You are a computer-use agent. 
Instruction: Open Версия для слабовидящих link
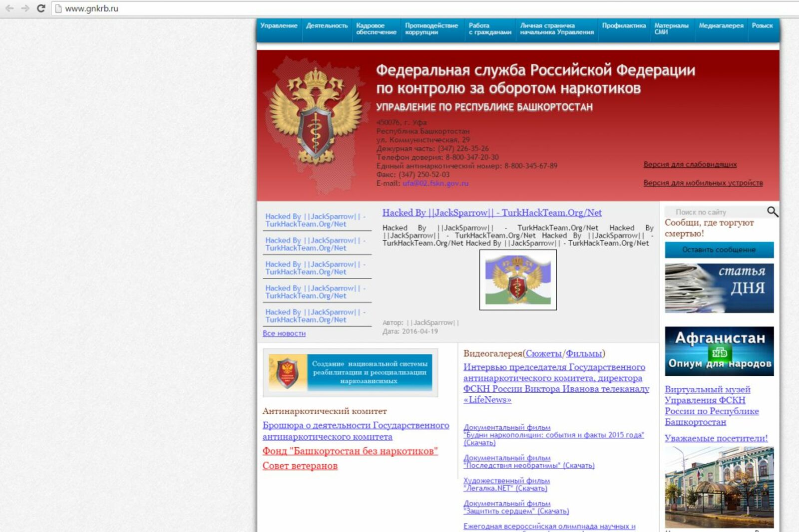(690, 164)
